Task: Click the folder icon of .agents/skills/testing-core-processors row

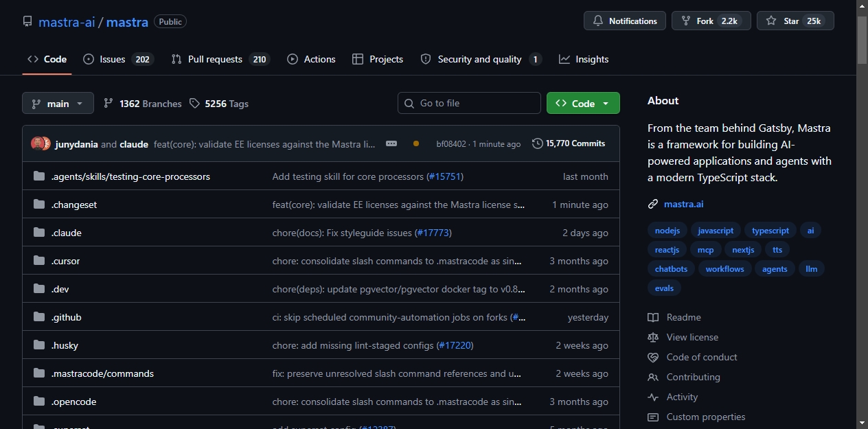Action: 39,176
